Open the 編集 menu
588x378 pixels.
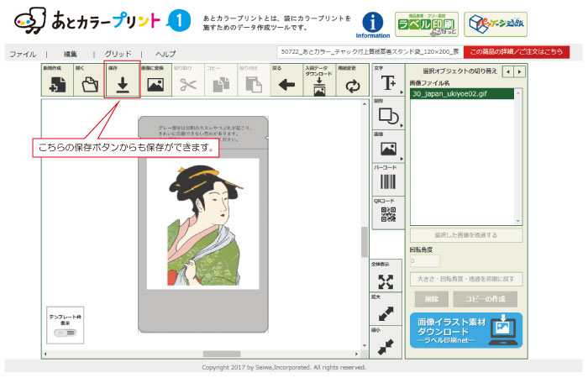click(x=70, y=54)
